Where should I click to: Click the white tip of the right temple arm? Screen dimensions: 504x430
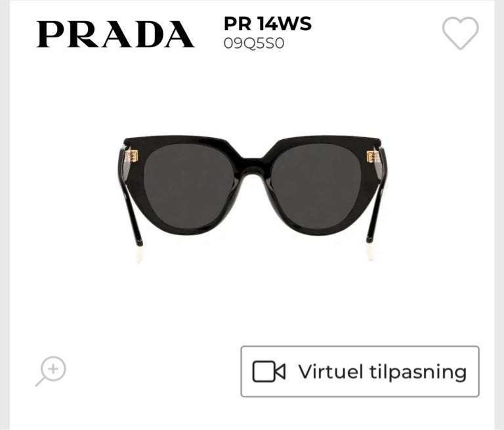tap(371, 251)
